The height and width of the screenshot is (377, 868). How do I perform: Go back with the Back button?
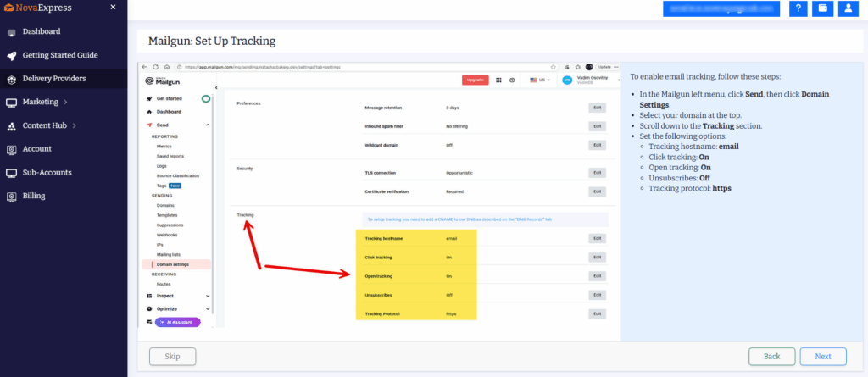(771, 357)
